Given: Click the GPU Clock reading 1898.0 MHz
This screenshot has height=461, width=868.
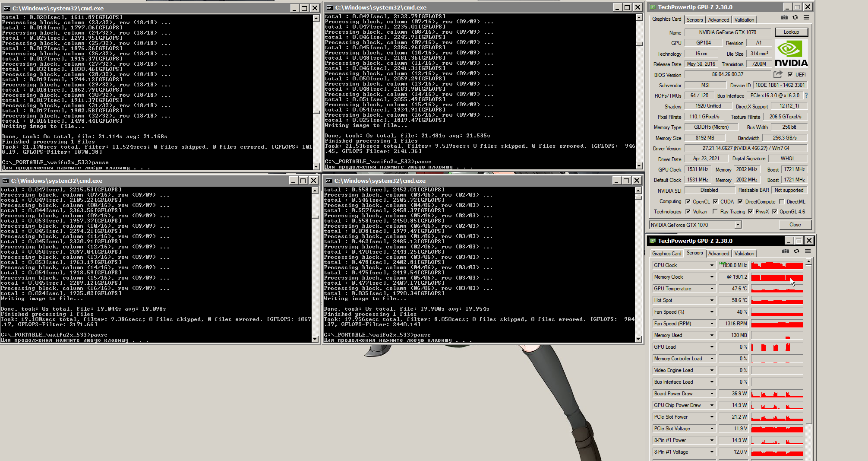Looking at the screenshot, I should click(x=733, y=265).
